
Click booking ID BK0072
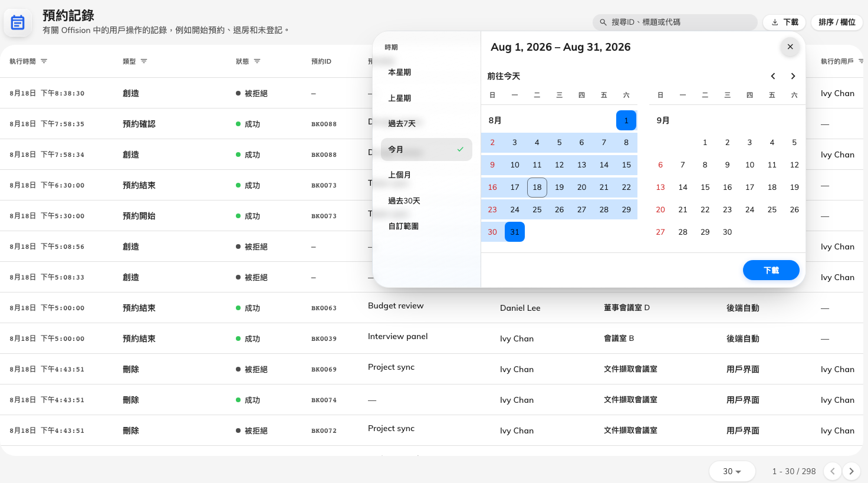click(324, 431)
